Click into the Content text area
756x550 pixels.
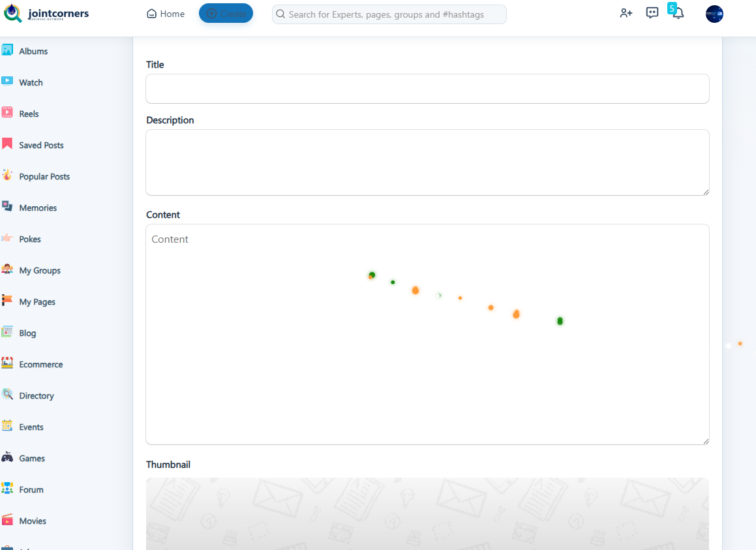tap(427, 334)
